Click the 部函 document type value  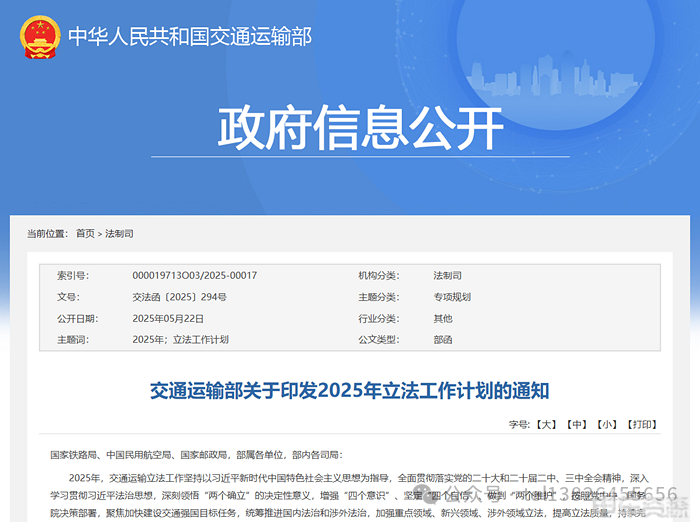tap(442, 340)
